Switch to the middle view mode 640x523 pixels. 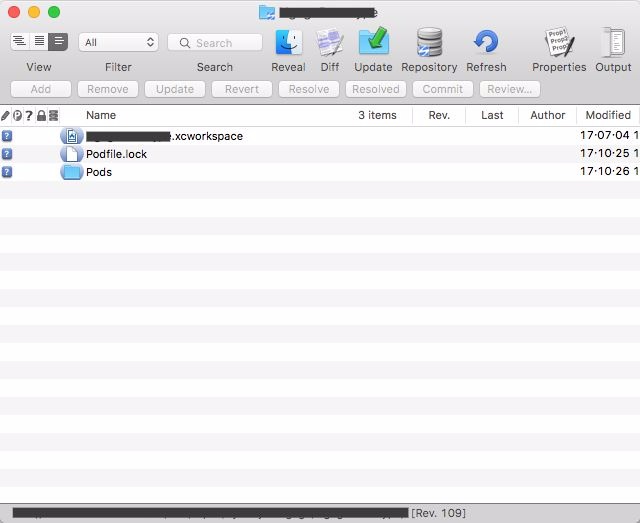[x=39, y=42]
